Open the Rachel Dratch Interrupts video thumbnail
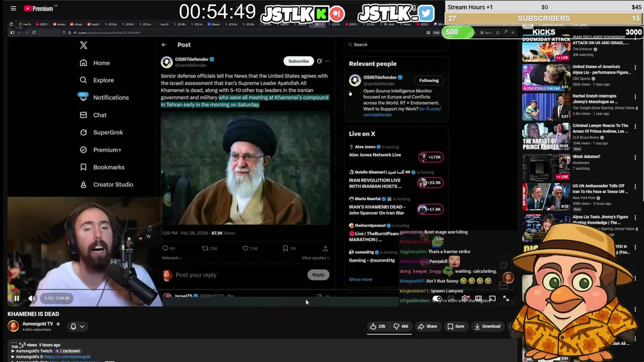Viewport: 644px width, 362px height. (546, 107)
